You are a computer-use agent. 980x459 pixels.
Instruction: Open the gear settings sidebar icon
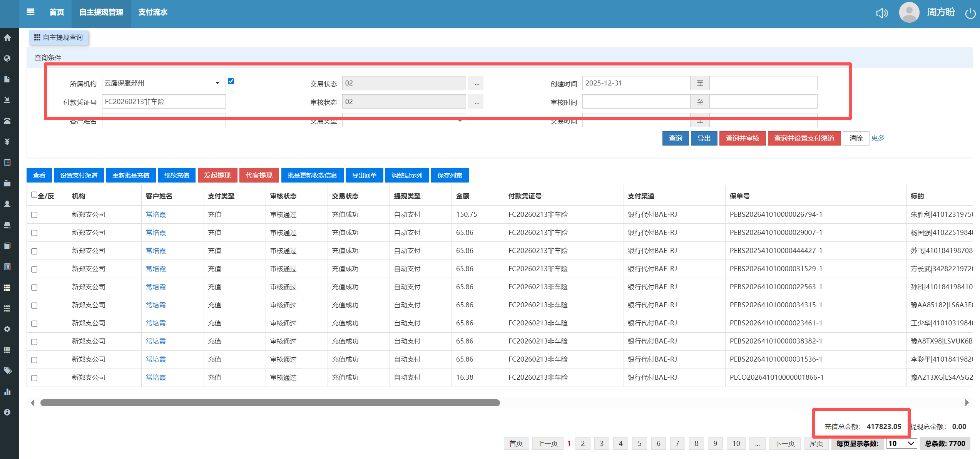7,329
